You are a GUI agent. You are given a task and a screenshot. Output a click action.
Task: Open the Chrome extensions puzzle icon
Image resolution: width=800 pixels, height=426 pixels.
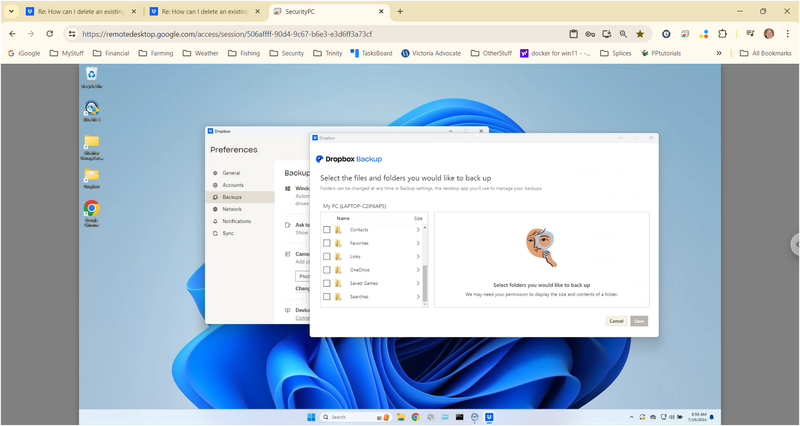tap(722, 33)
